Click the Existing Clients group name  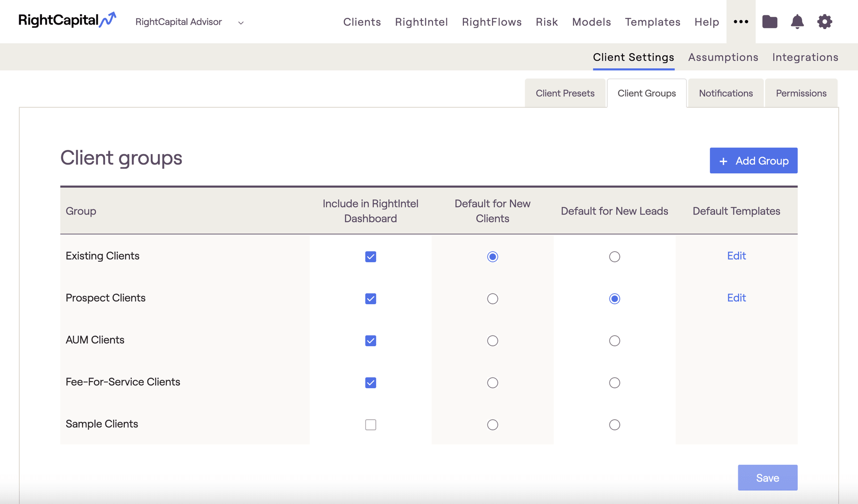[x=102, y=256]
